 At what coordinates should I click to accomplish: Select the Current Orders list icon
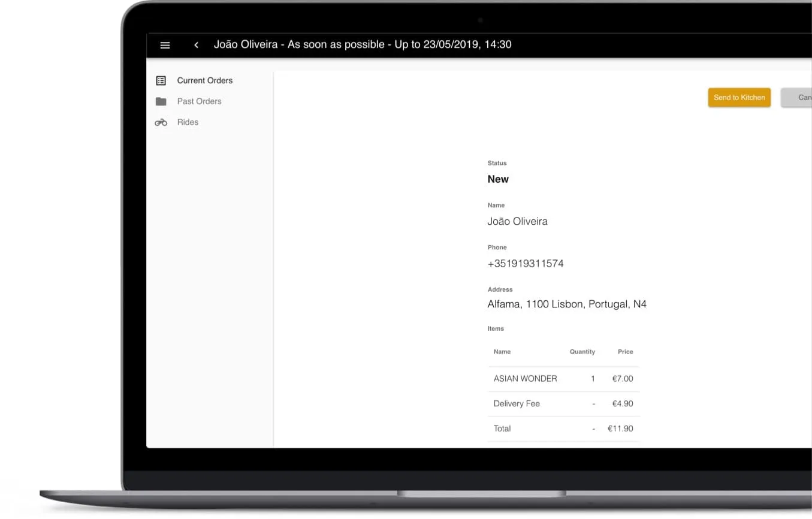[161, 80]
